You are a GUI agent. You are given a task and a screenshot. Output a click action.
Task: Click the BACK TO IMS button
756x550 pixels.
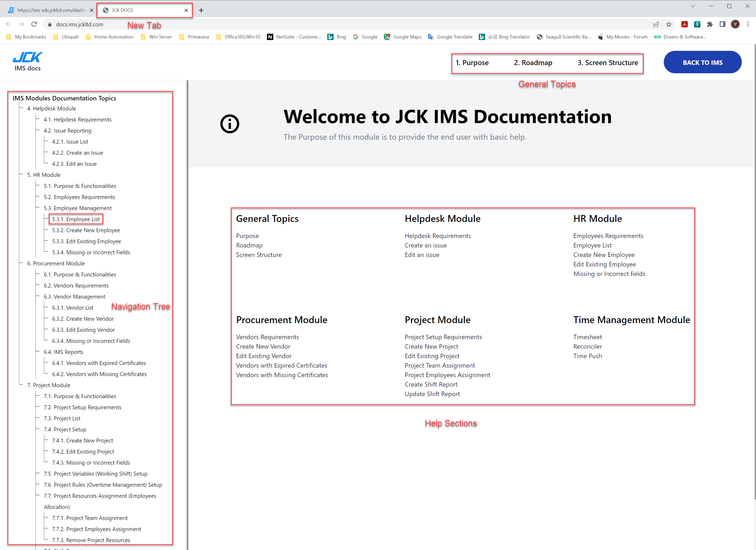point(702,62)
